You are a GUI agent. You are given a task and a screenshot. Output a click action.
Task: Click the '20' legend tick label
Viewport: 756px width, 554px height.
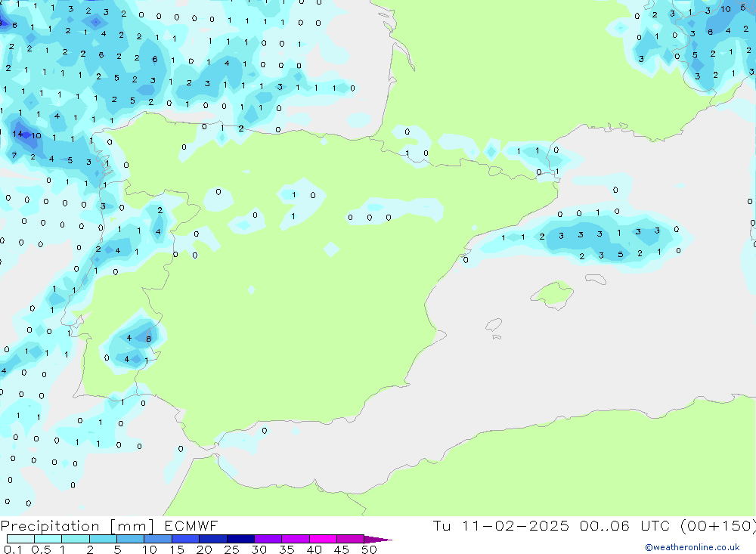(204, 549)
